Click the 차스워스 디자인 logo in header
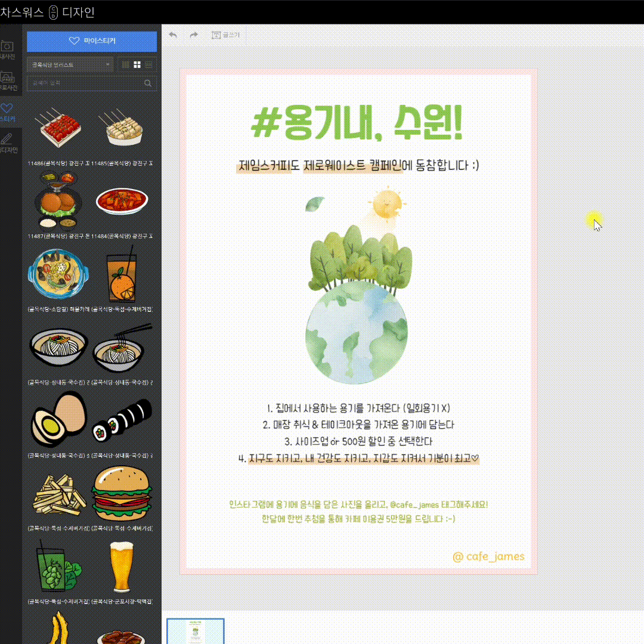The height and width of the screenshot is (644, 644). click(x=47, y=13)
